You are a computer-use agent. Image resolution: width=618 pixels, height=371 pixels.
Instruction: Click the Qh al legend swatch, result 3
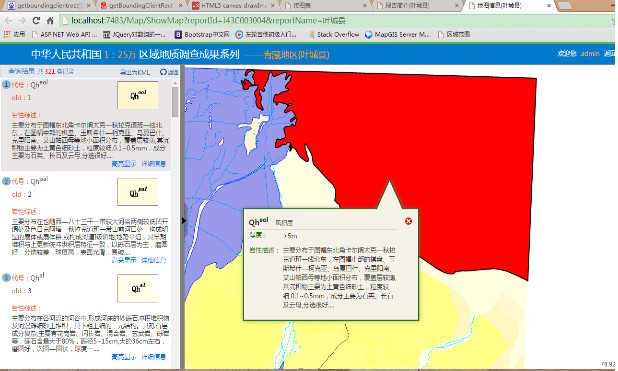(138, 289)
